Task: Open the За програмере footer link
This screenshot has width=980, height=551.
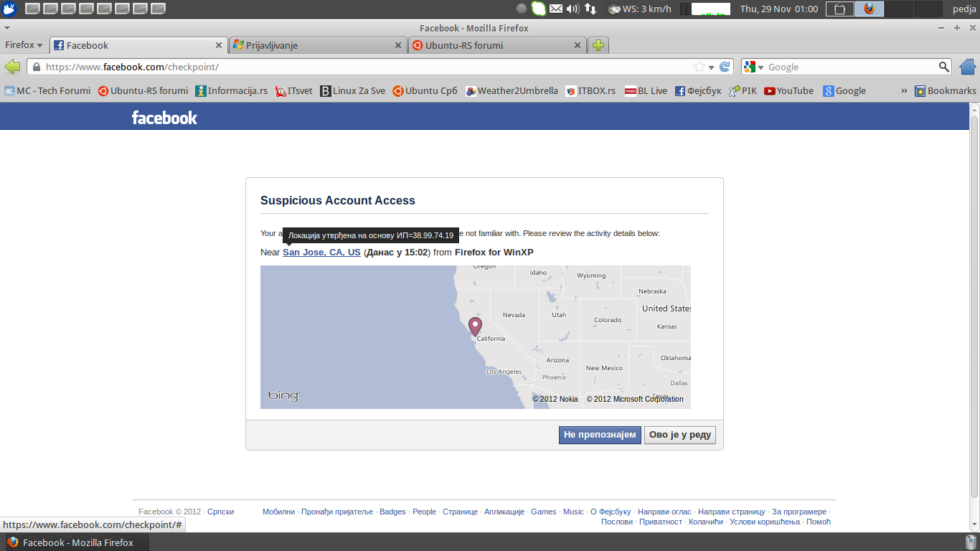Action: click(x=799, y=512)
